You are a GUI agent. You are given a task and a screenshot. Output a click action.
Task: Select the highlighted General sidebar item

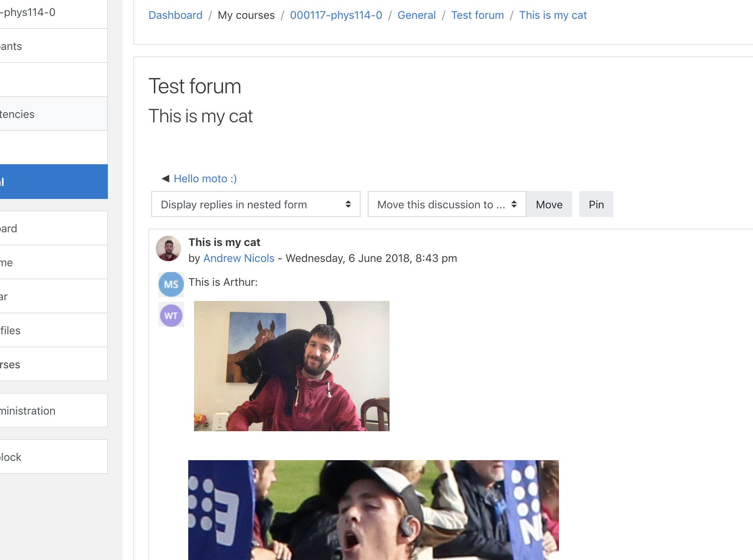click(x=54, y=182)
